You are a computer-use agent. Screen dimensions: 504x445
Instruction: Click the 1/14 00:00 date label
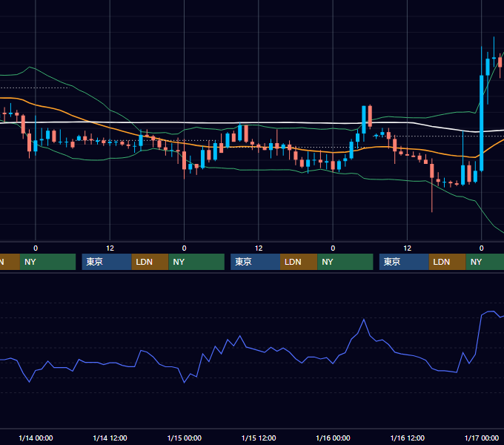[x=36, y=438]
